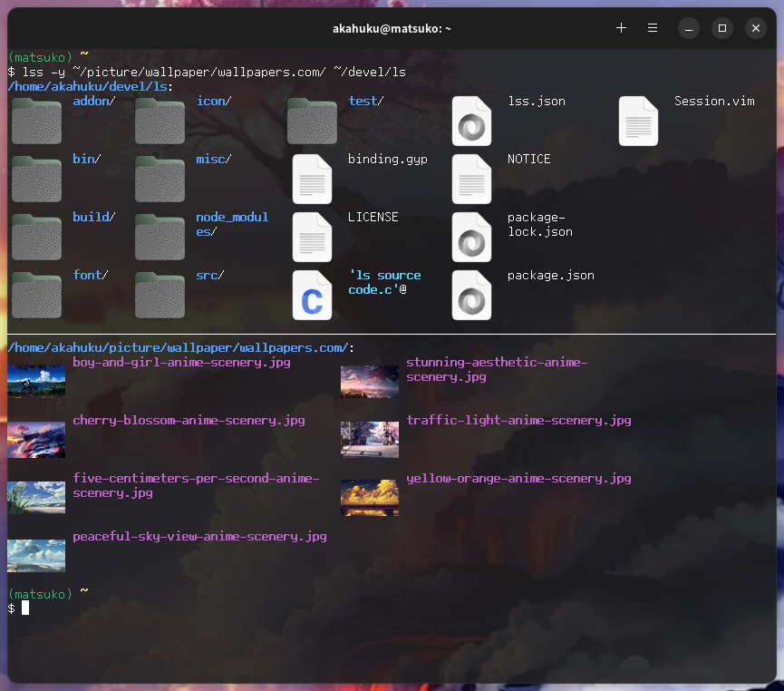Click the 'node_modules/' directory name
The height and width of the screenshot is (691, 784).
pos(232,224)
